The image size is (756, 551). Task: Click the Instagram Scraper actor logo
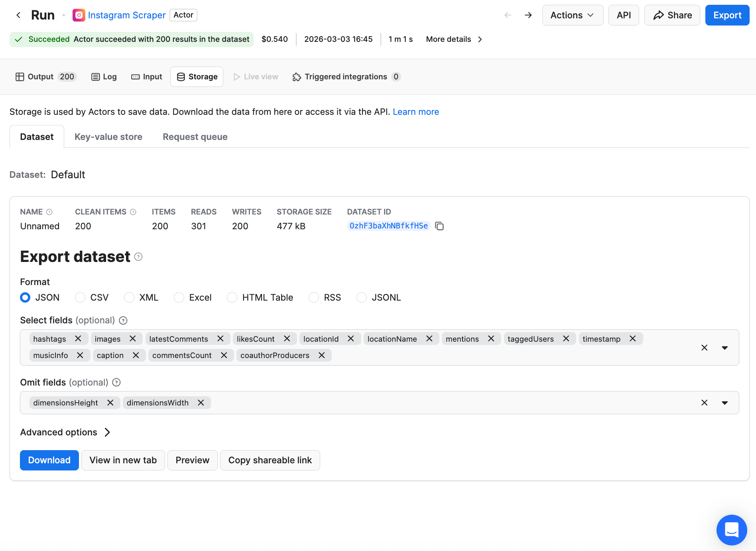[x=79, y=15]
